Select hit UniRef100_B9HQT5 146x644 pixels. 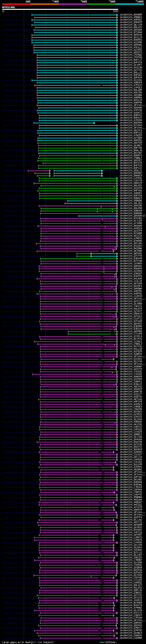pos(131,22)
